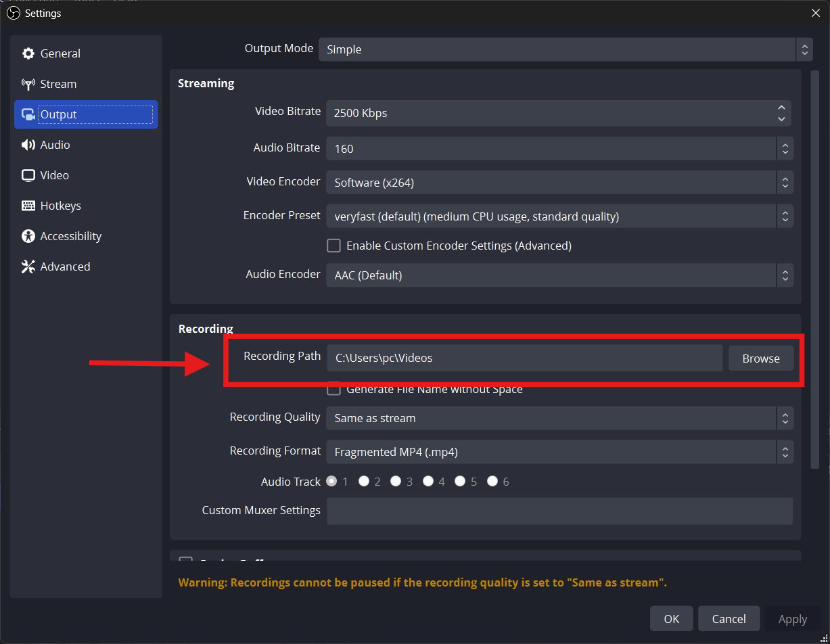This screenshot has height=644, width=830.
Task: Open the Output Mode dropdown
Action: coord(566,49)
